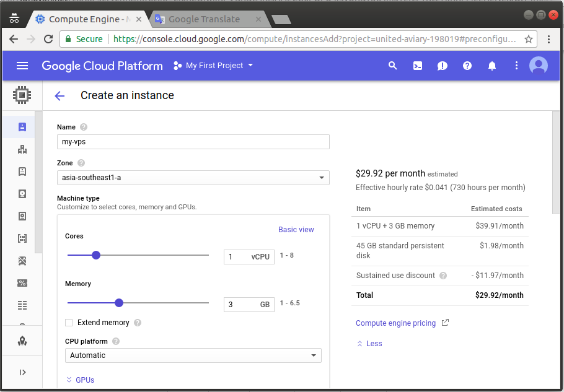Click the Secure lock indicator
Screen dimensions: 564x392
[84, 39]
